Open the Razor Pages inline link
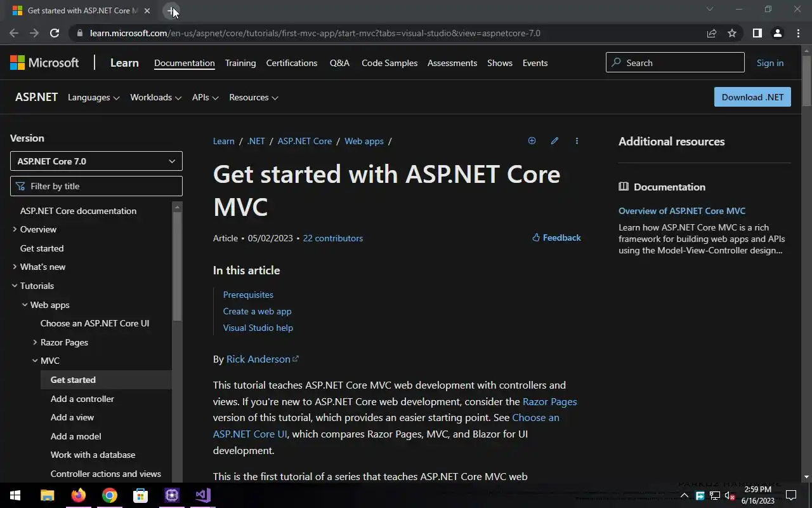The image size is (812, 508). [x=549, y=401]
